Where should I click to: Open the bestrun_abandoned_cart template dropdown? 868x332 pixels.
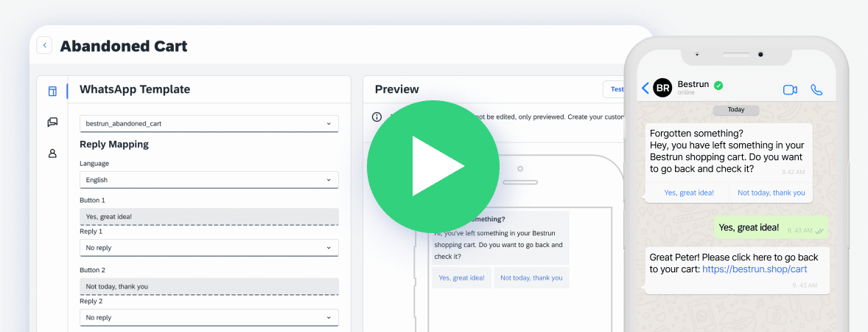pos(209,124)
